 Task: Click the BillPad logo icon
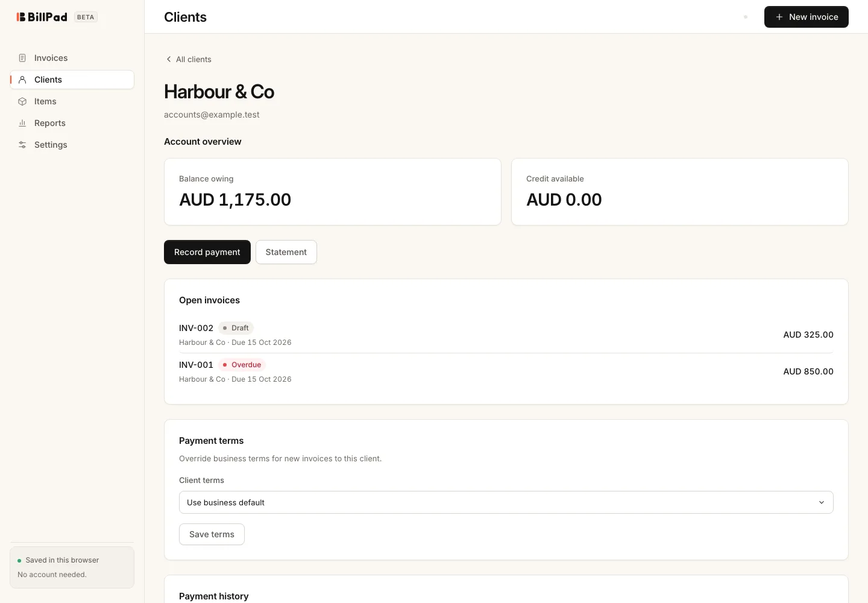tap(21, 17)
